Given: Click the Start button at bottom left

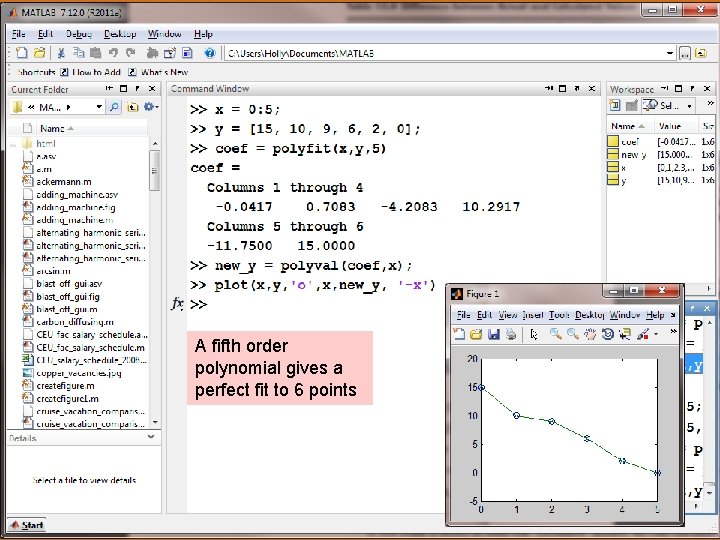Looking at the screenshot, I should pyautogui.click(x=27, y=525).
